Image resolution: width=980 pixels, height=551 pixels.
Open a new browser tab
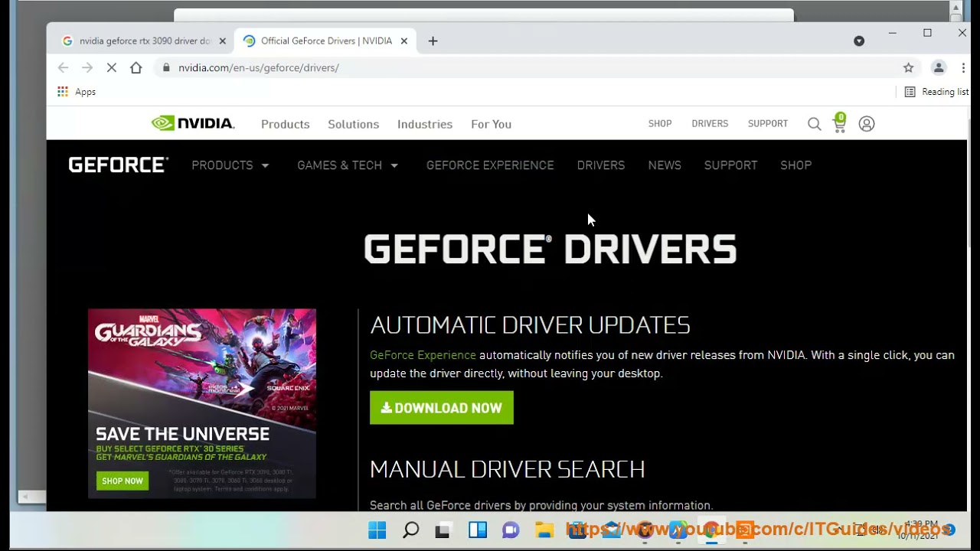[x=433, y=41]
